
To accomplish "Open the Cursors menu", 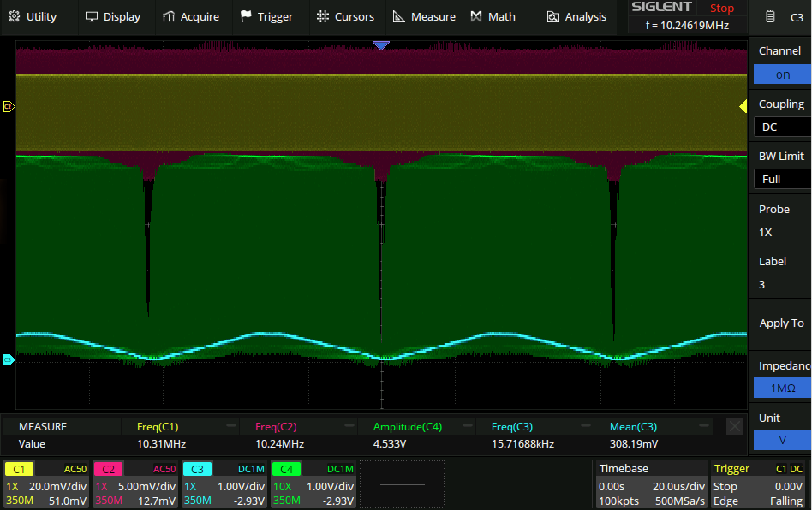I will [x=345, y=16].
